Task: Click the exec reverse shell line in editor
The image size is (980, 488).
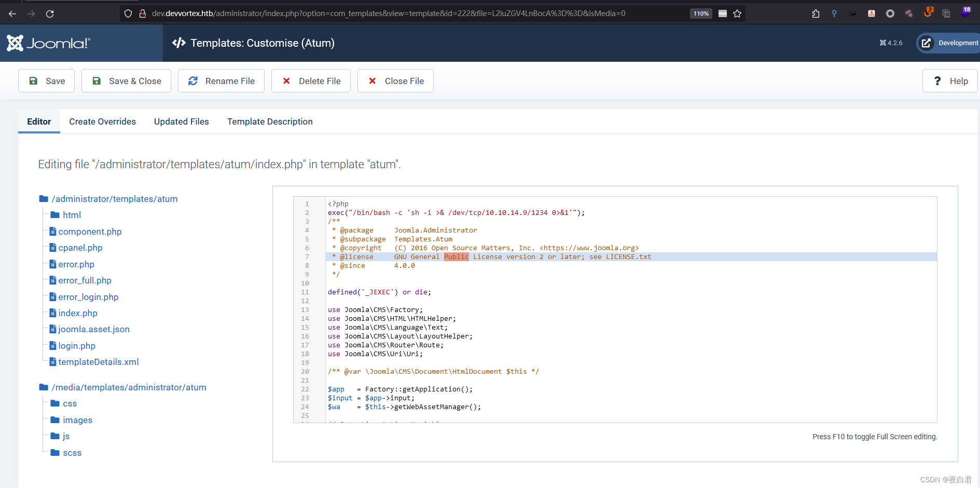Action: click(x=456, y=213)
